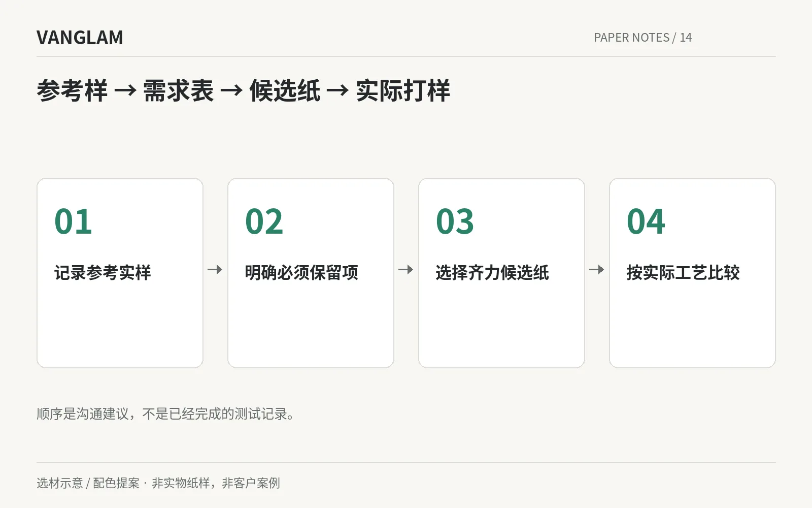This screenshot has height=508, width=812.
Task: Click the step number 01
Action: (x=73, y=221)
